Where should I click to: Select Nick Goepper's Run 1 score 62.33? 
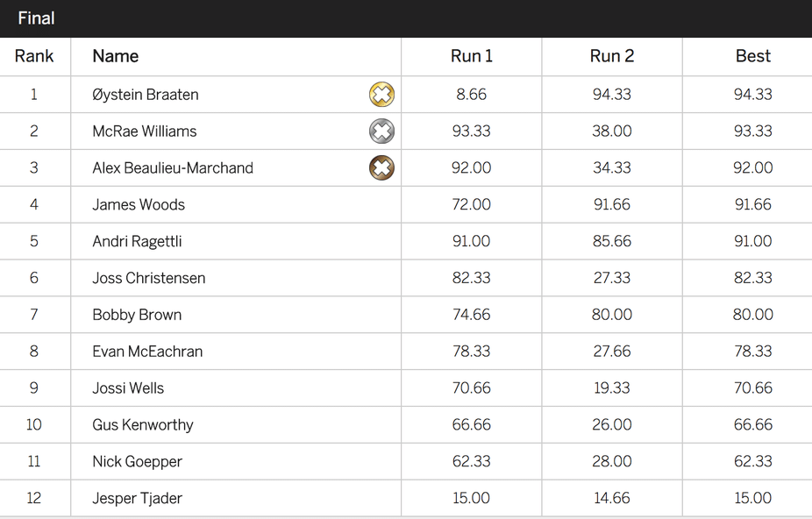[471, 461]
